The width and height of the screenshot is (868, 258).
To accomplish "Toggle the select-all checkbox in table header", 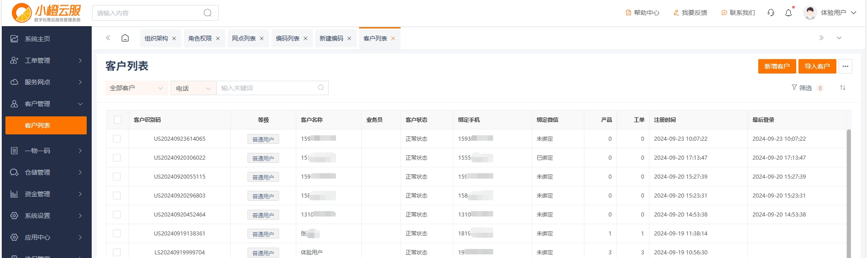I will click(x=117, y=120).
